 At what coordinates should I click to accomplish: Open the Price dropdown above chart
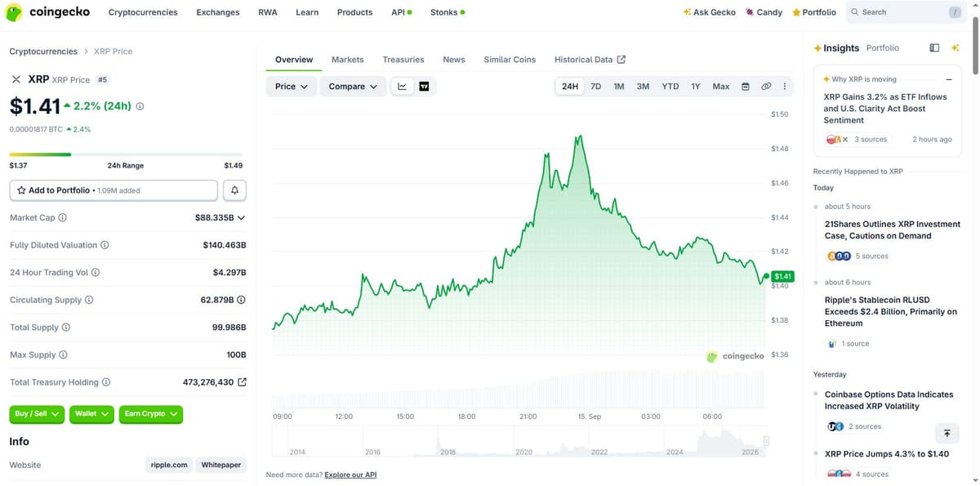tap(292, 87)
